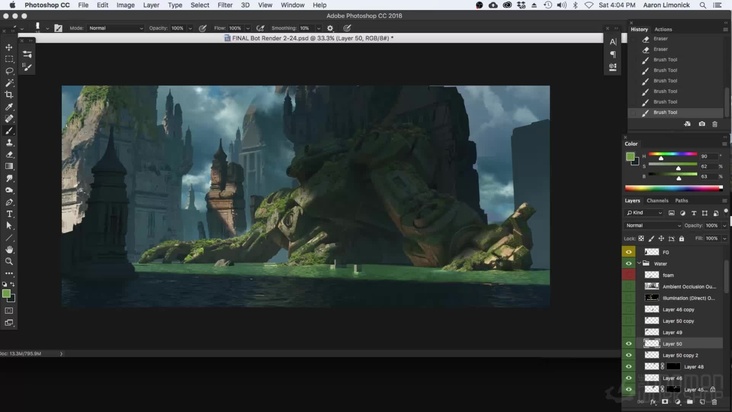Select the Brush tool in toolbar
The height and width of the screenshot is (412, 732).
coord(9,131)
